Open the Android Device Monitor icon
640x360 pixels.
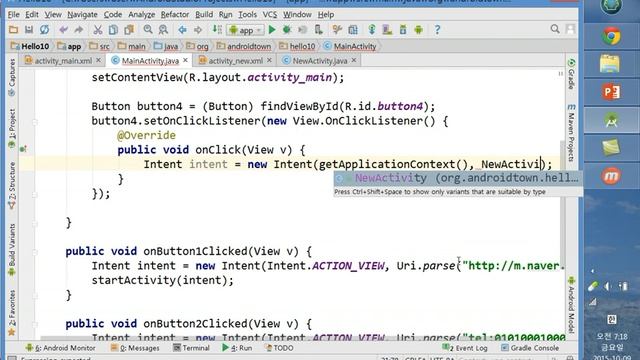418,30
